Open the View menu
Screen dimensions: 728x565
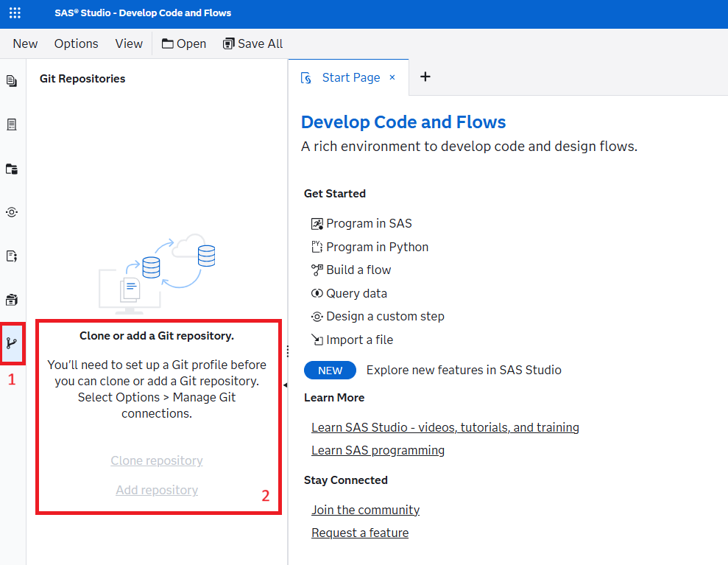129,43
